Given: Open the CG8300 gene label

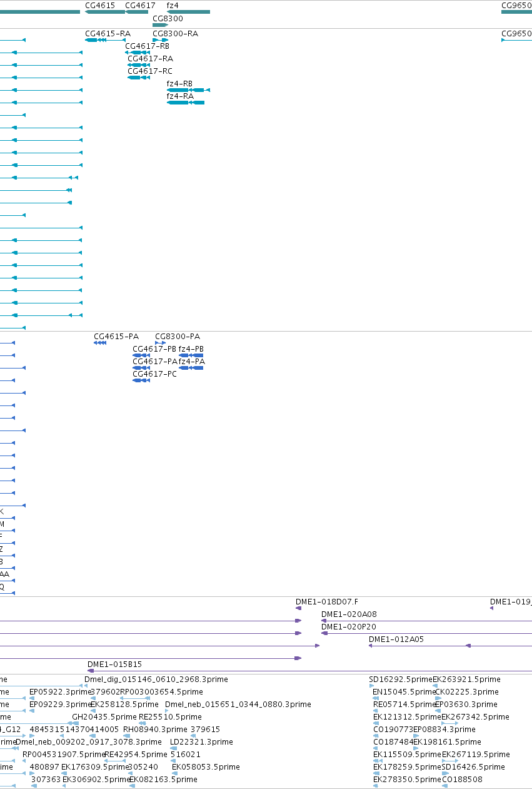Looking at the screenshot, I should click(x=168, y=19).
